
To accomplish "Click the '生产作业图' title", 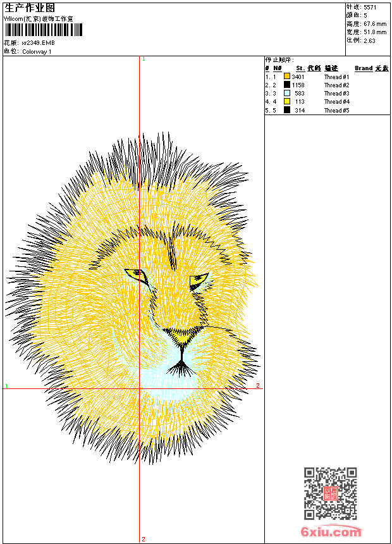I will pos(30,8).
